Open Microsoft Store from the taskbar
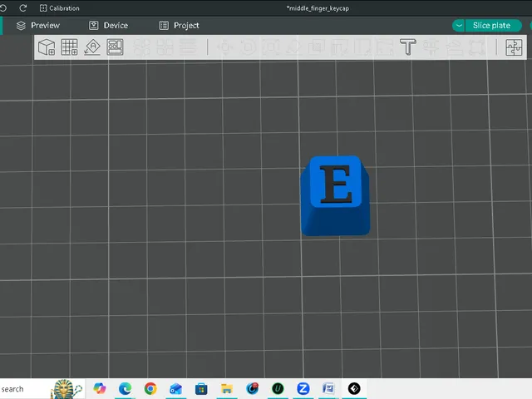This screenshot has width=532, height=399. click(x=201, y=388)
